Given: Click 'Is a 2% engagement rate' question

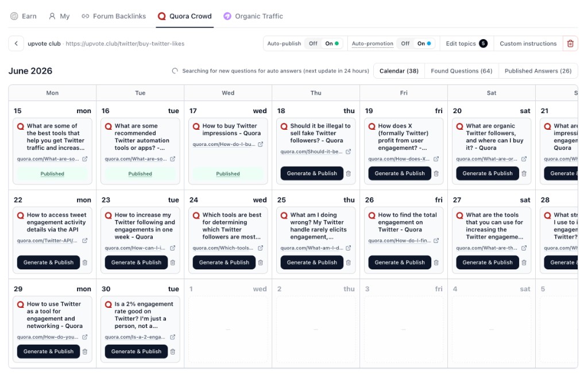Looking at the screenshot, I should click(144, 315).
